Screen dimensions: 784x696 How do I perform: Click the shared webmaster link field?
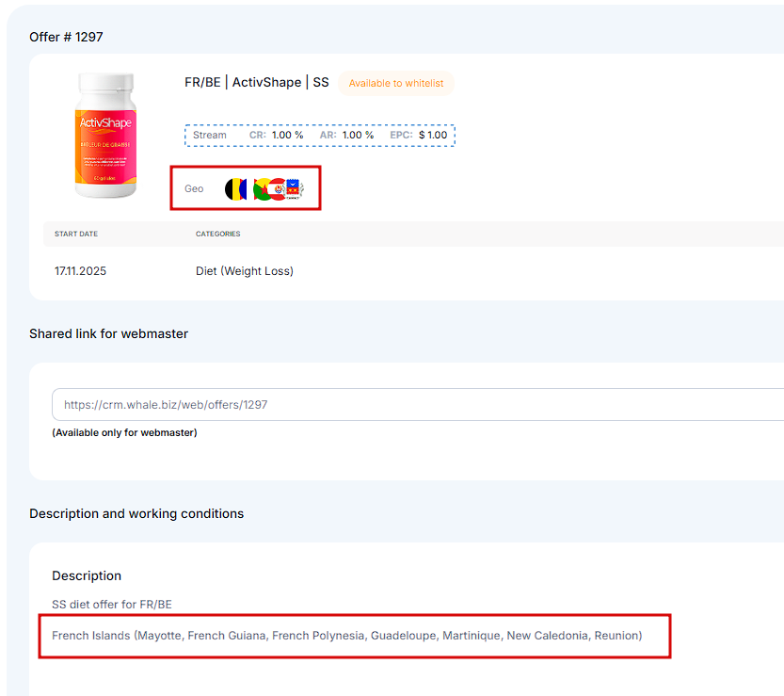pos(418,404)
